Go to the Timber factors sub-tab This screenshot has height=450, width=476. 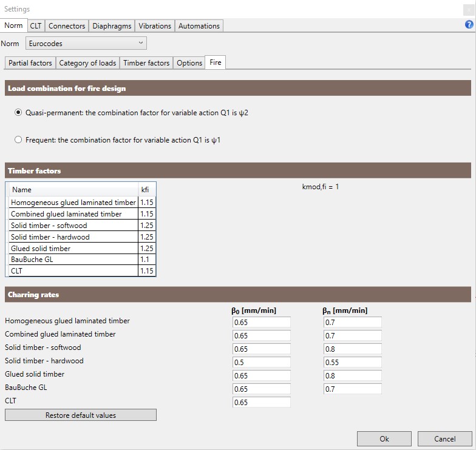pyautogui.click(x=146, y=63)
